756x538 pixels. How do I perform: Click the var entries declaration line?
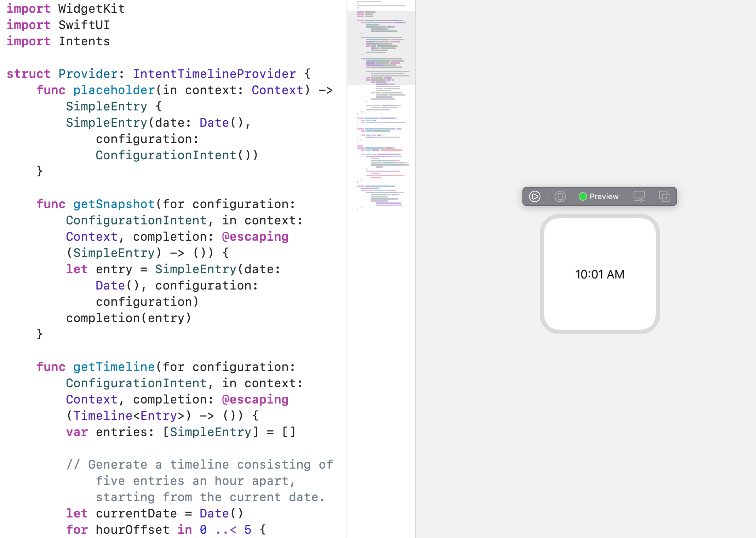pyautogui.click(x=181, y=432)
